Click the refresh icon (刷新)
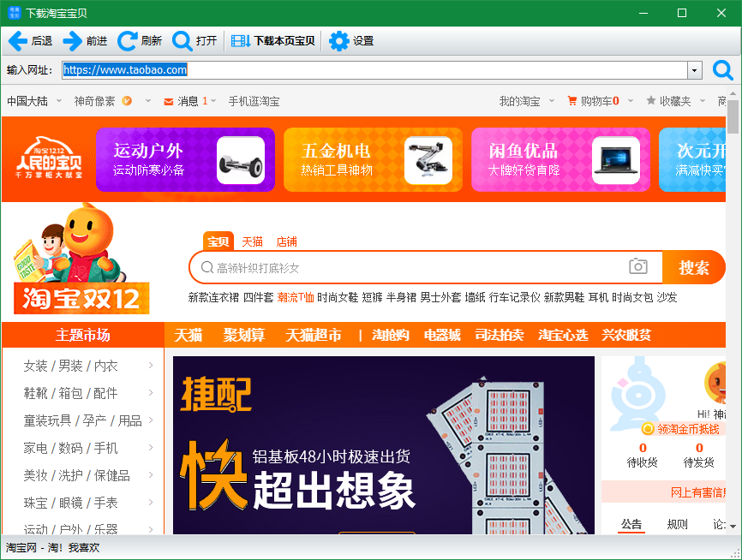This screenshot has height=560, width=742. click(x=127, y=41)
